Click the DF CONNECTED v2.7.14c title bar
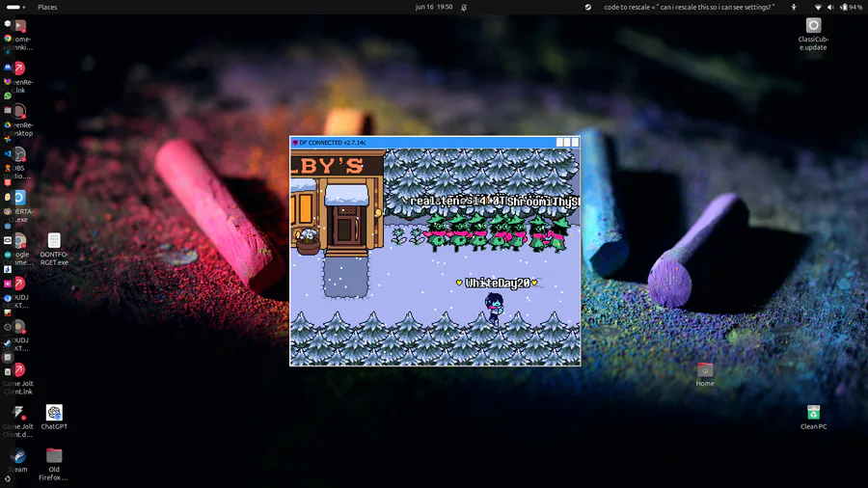The height and width of the screenshot is (488, 868). point(435,142)
